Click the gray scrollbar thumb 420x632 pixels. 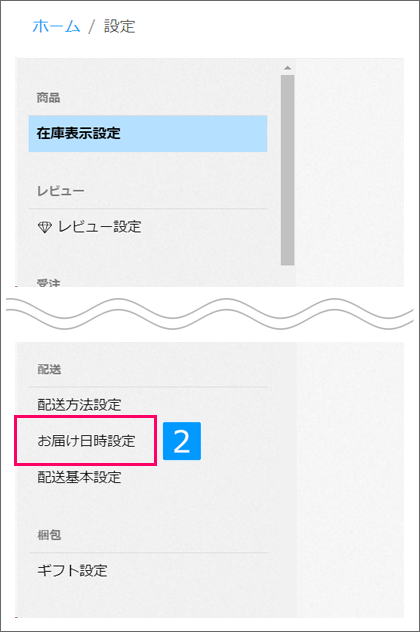tap(287, 170)
